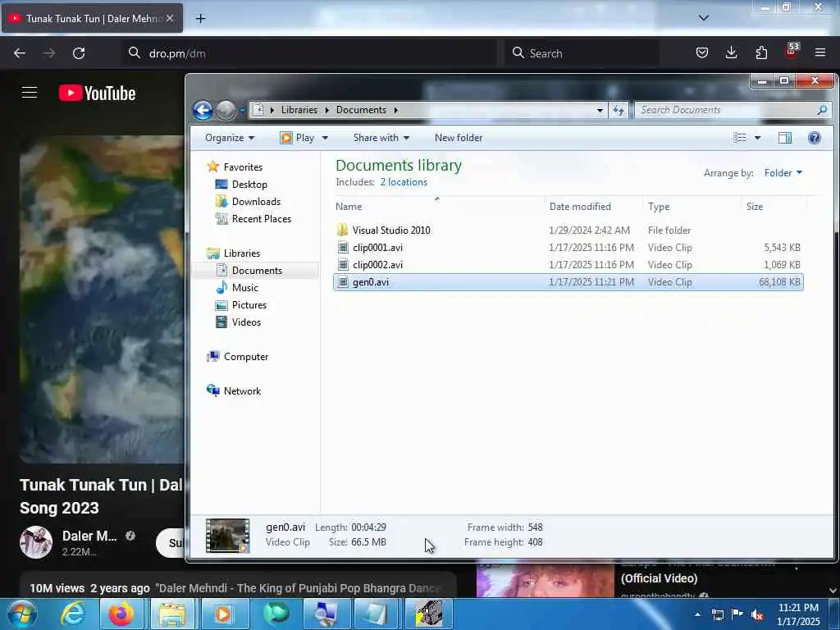Screen dimensions: 840x630
Task: Open Firefox extensions puzzle icon
Action: coord(761,52)
